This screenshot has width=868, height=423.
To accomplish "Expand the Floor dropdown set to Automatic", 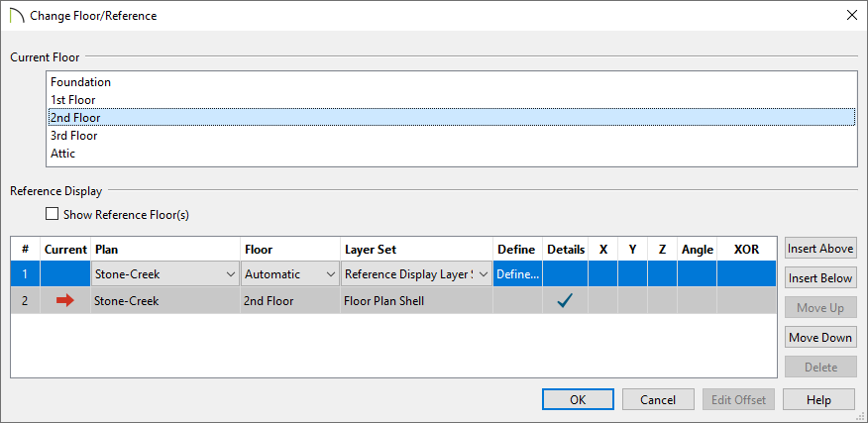I will [x=290, y=274].
